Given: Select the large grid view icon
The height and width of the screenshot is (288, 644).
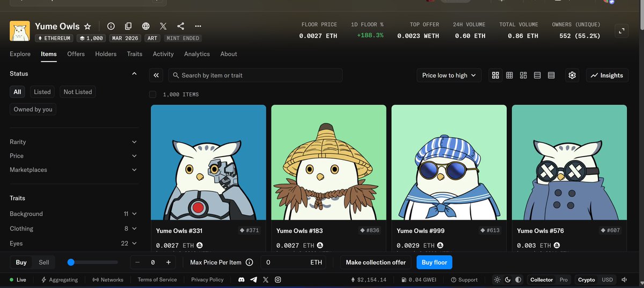Looking at the screenshot, I should tap(496, 76).
